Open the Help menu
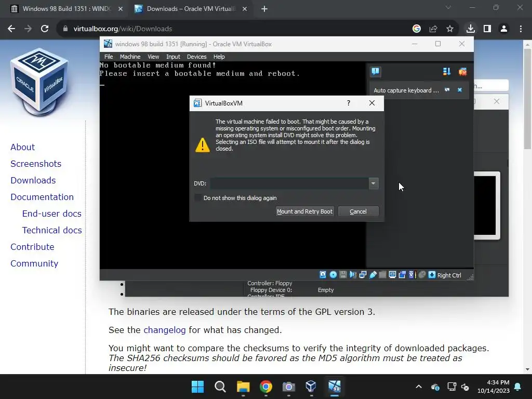532x399 pixels. click(219, 57)
